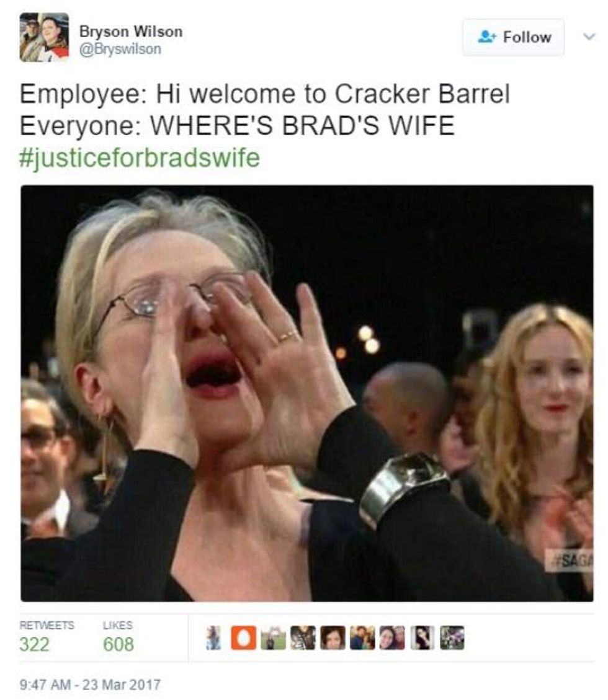View the 608 likes list
The image size is (608, 700).
click(x=118, y=636)
